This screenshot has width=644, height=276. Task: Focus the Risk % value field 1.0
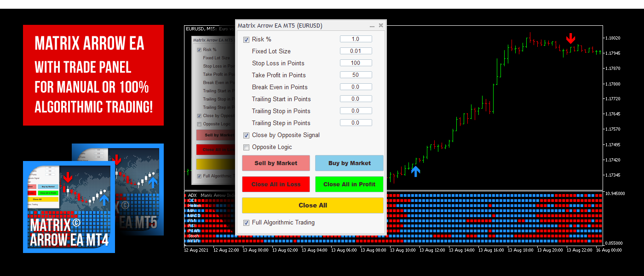pyautogui.click(x=356, y=39)
